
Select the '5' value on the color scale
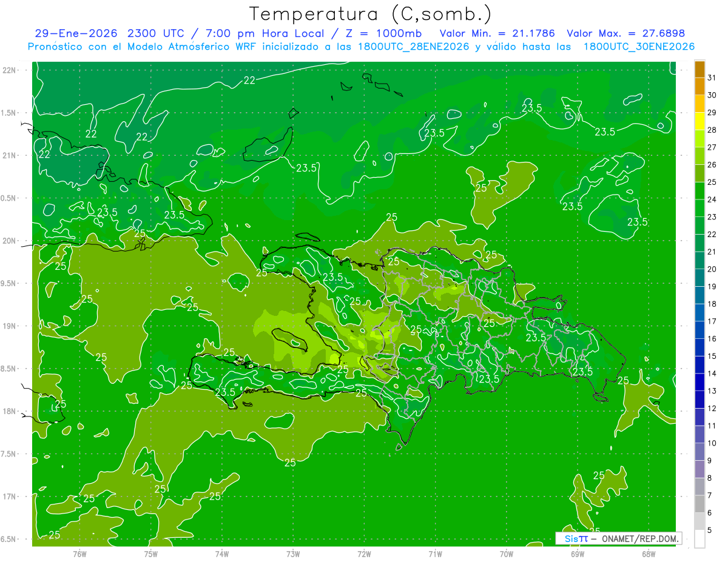(710, 530)
